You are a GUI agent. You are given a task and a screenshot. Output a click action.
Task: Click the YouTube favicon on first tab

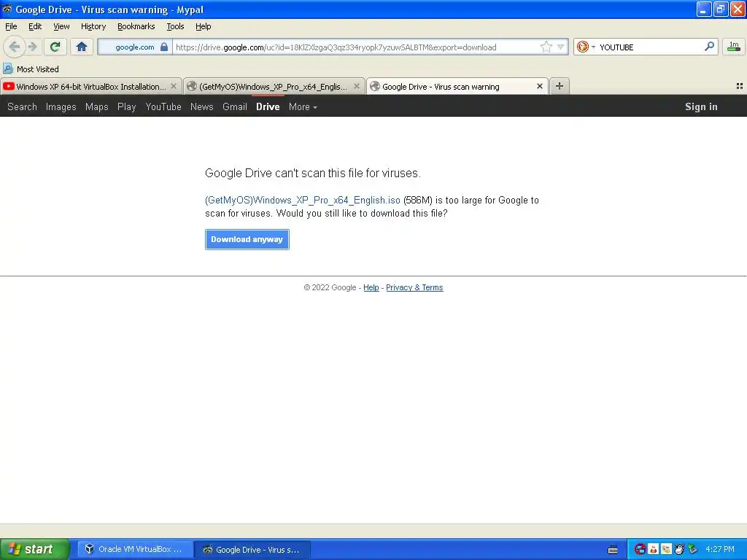(9, 86)
